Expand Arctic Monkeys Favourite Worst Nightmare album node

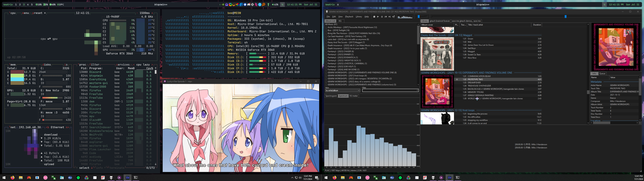[x=326, y=27]
